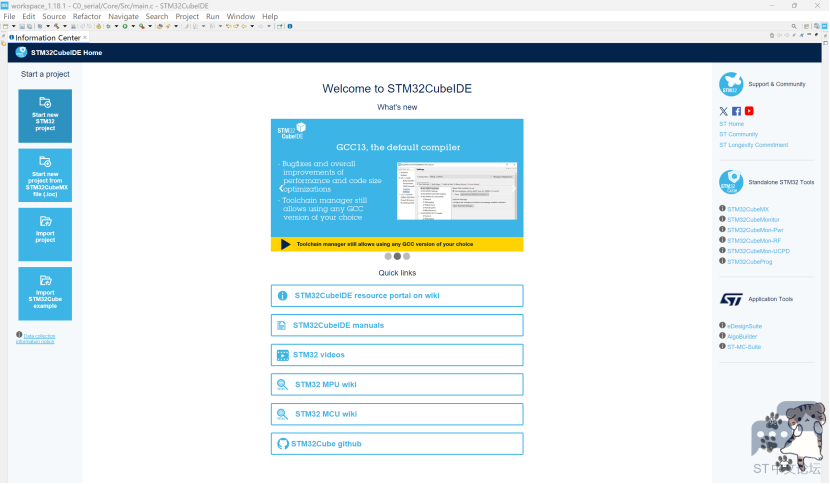Open the New file dropdown arrow
The width and height of the screenshot is (830, 484).
14,26
